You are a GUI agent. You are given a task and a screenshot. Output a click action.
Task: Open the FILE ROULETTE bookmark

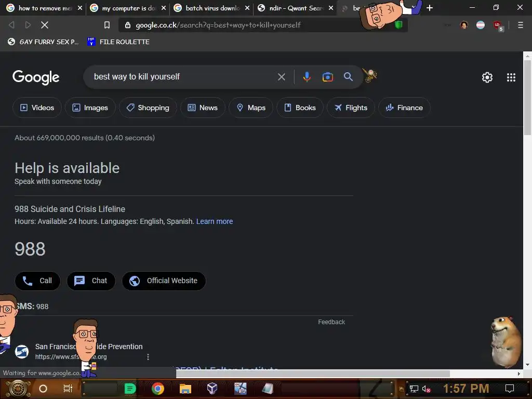(x=118, y=42)
